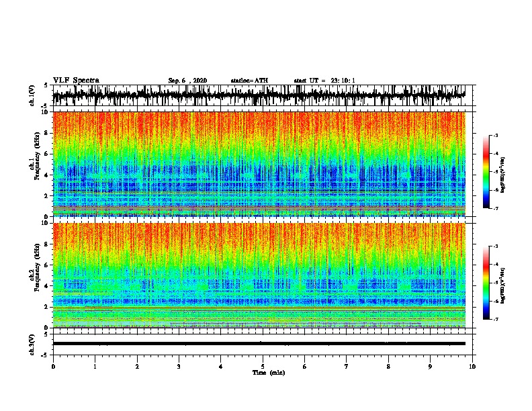
Task: Click the ch.1 colorbar label 'log(PSD)(V²/Hz)'
Action: 503,175
